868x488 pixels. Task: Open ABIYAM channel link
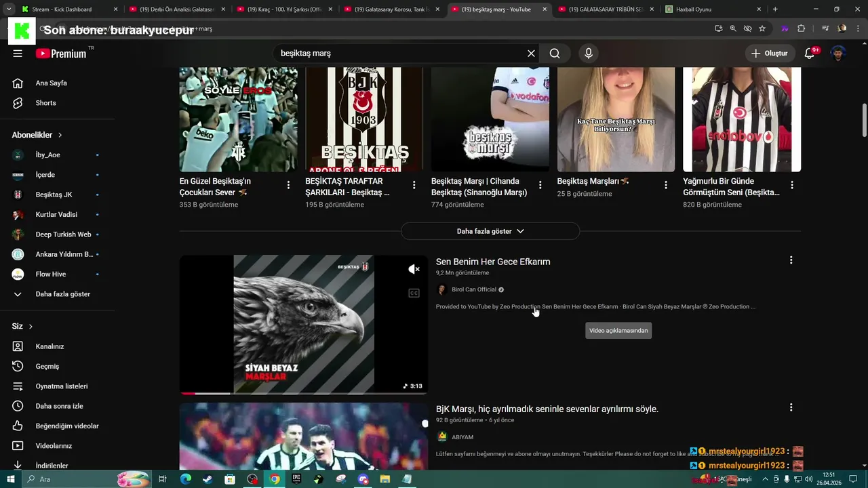tap(462, 437)
